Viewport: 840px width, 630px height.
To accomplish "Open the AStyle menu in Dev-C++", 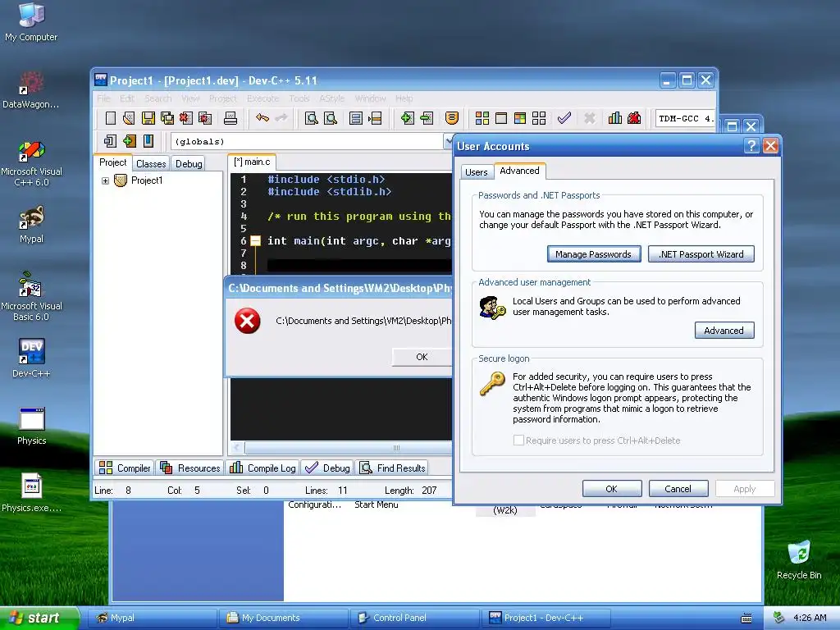I will click(331, 98).
